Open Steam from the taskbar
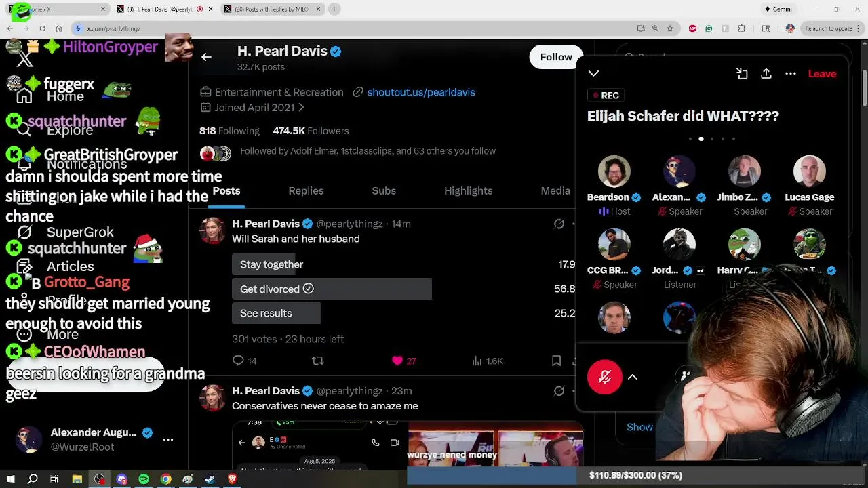 (x=210, y=479)
